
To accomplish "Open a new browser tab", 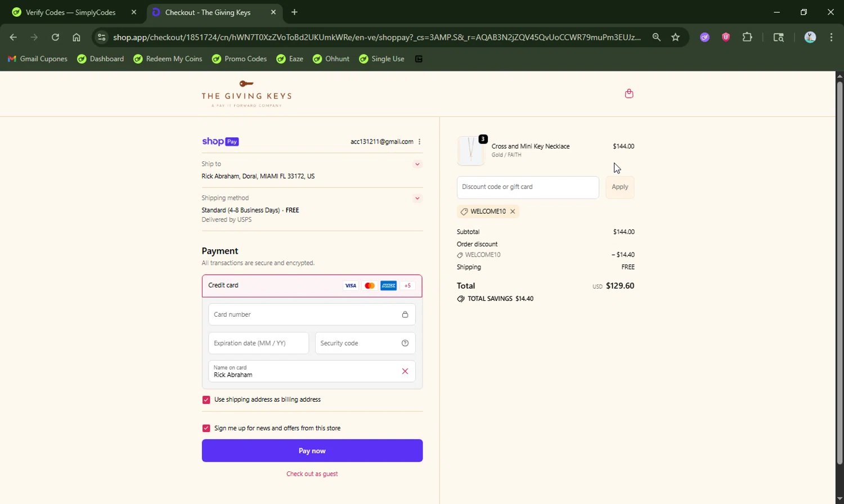I will point(294,12).
